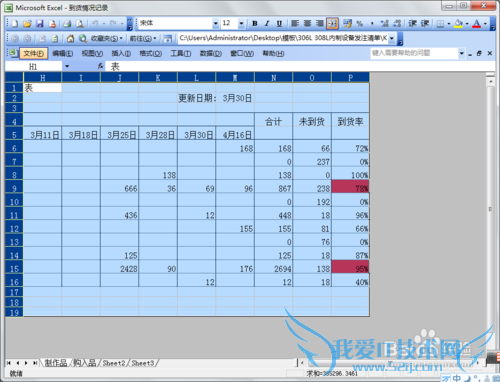Apply percent style to the cell
500x382 pixels.
[359, 23]
